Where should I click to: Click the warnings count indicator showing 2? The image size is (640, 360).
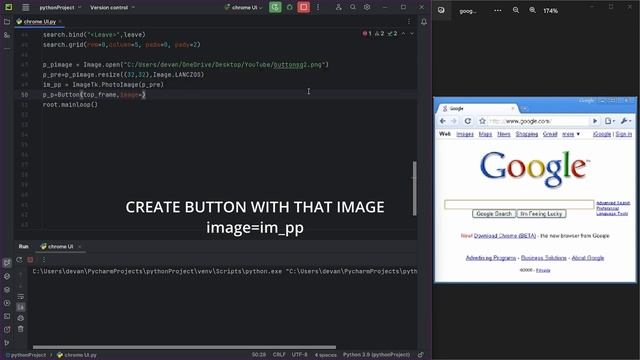pos(380,33)
